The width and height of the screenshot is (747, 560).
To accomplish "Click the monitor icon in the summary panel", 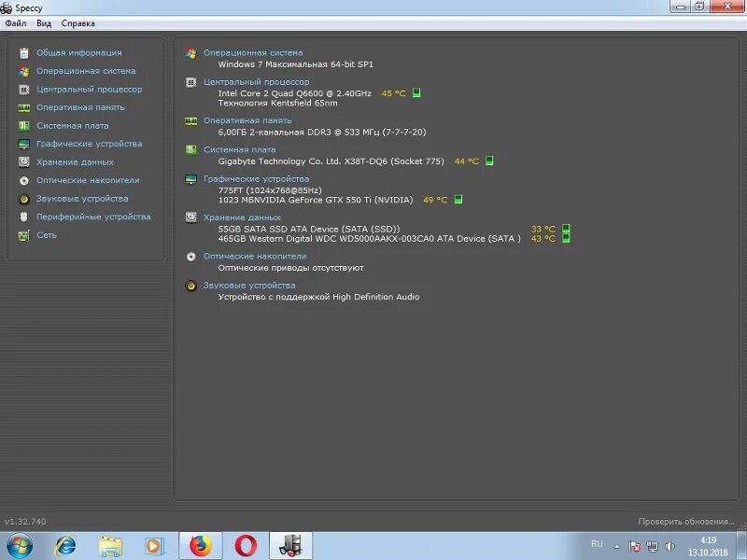I will tap(191, 179).
